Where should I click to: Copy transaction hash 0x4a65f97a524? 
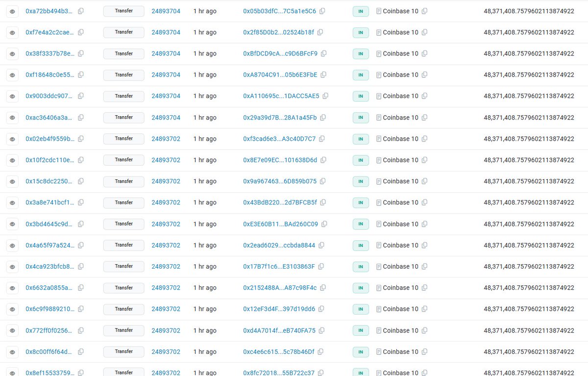tap(81, 245)
